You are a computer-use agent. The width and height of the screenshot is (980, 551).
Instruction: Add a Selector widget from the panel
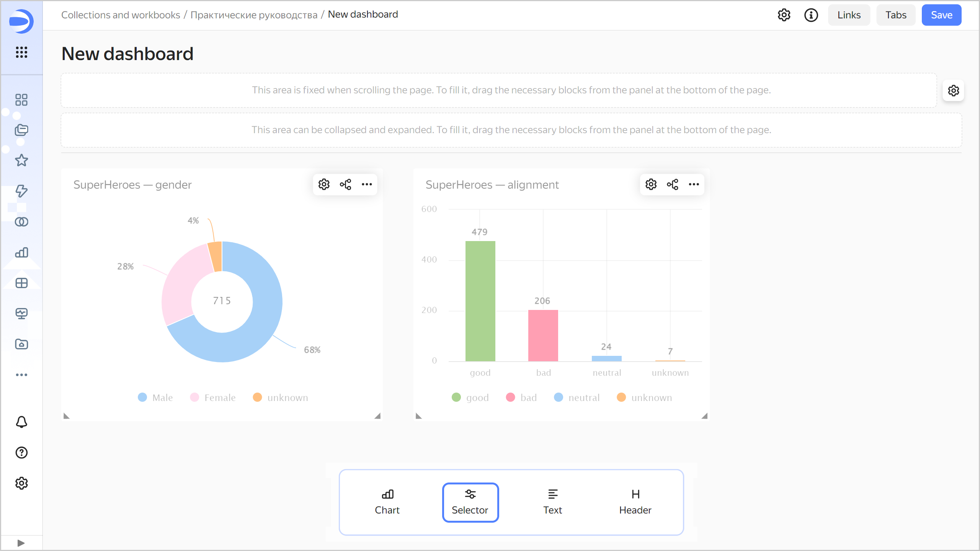(470, 502)
